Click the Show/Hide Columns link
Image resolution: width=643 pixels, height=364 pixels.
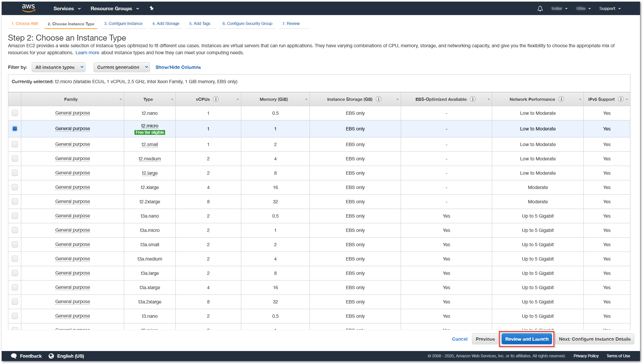point(178,67)
